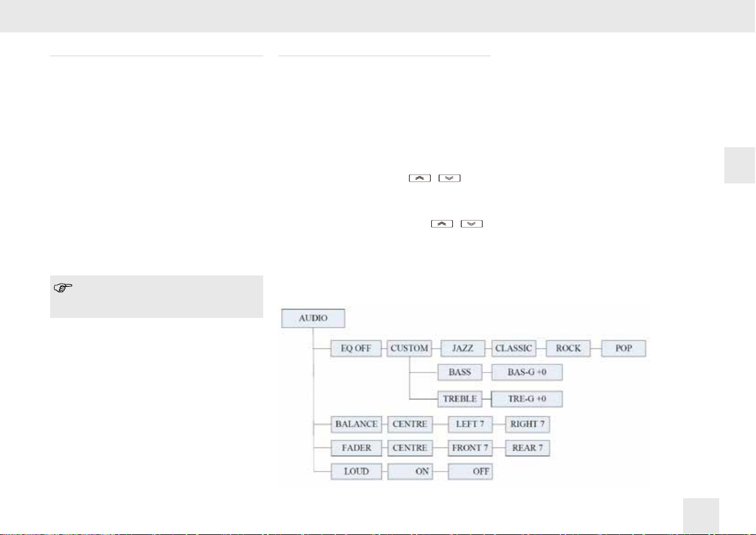756x535 pixels.
Task: Pick the CLASSIC preset box
Action: (x=514, y=348)
